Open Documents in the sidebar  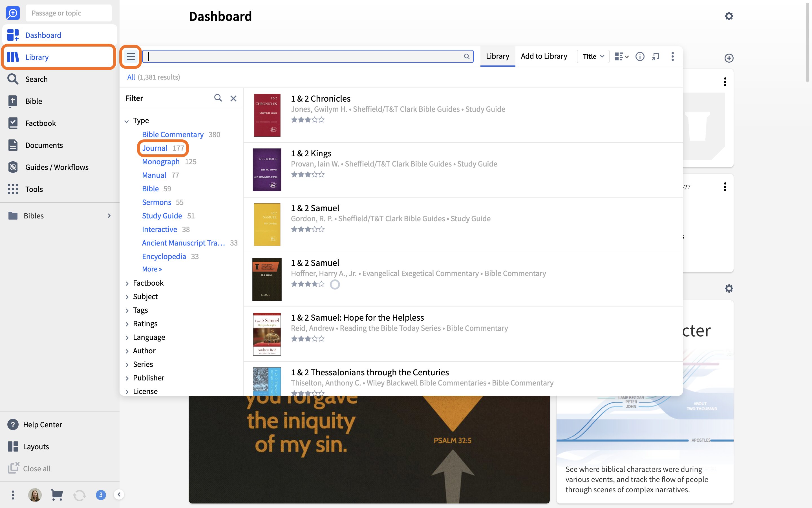(x=59, y=145)
